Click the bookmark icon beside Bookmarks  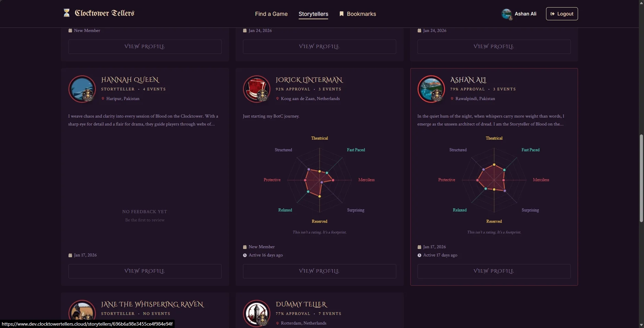(341, 14)
